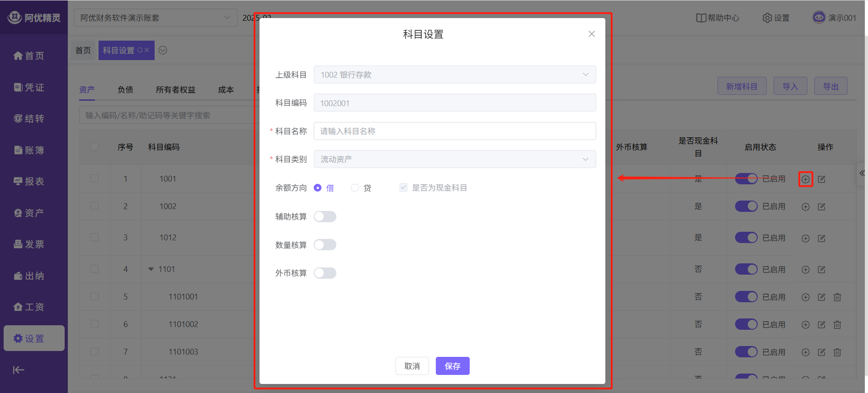Expand the 上级科目 dropdown
Image resolution: width=868 pixels, height=393 pixels.
coord(454,75)
